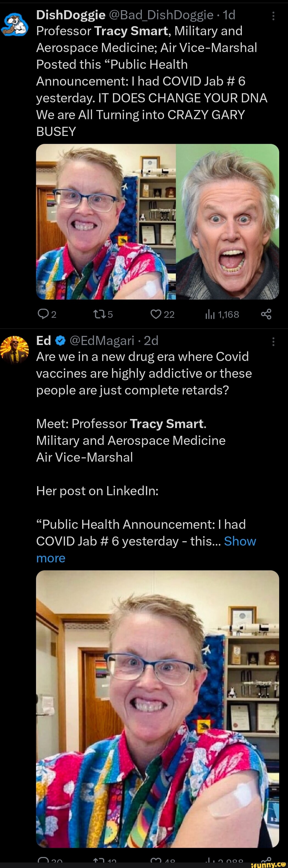Open the large photo in Ed's tweet

157,708
